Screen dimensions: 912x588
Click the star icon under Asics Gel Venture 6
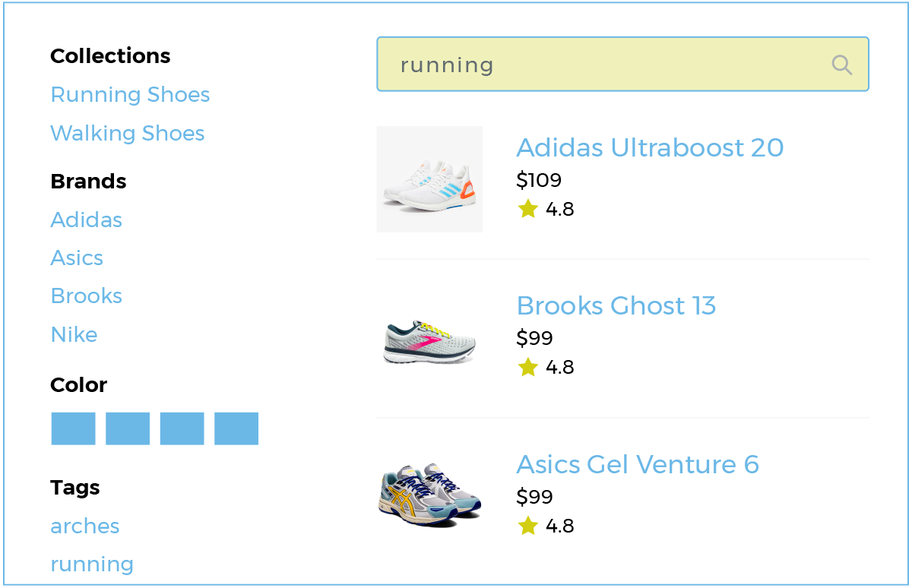[x=527, y=526]
